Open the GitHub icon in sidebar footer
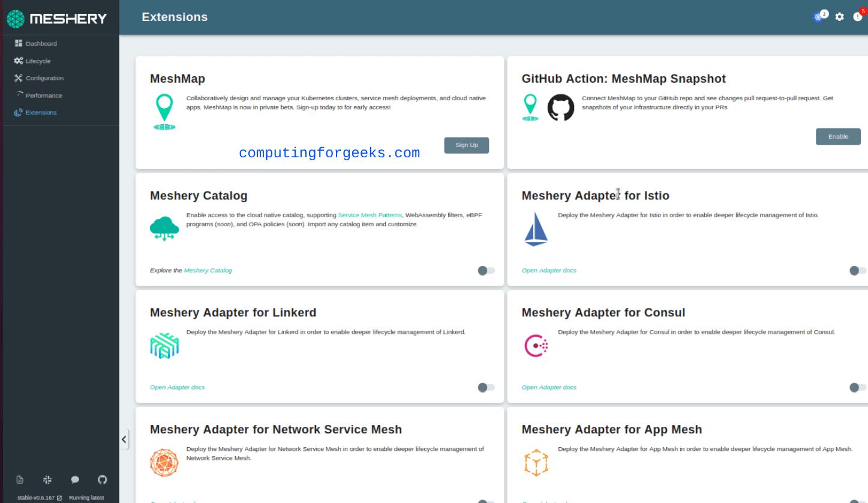 point(102,480)
